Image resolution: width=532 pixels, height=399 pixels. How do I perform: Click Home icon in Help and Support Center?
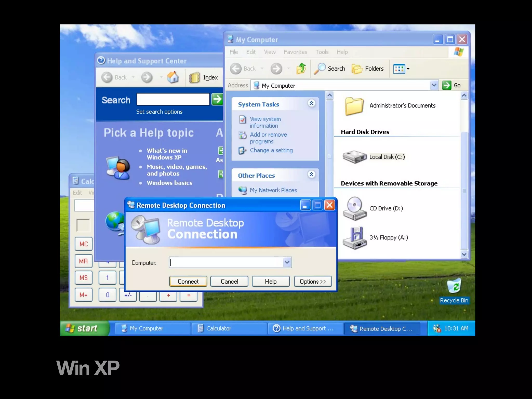[173, 77]
